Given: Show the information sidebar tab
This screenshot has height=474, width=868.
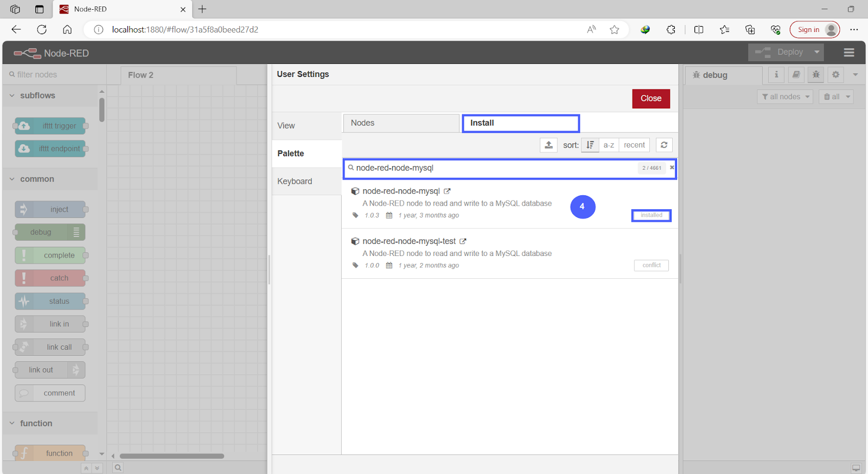Looking at the screenshot, I should pyautogui.click(x=776, y=74).
